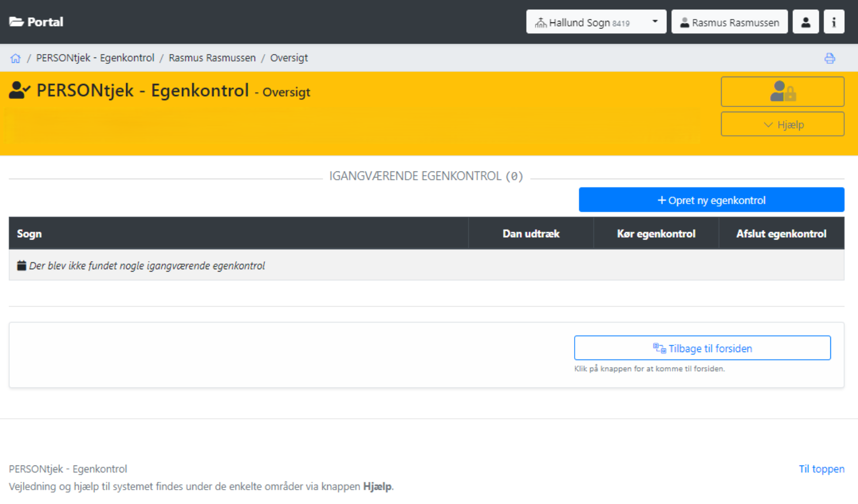Open the information icon button

tap(834, 22)
